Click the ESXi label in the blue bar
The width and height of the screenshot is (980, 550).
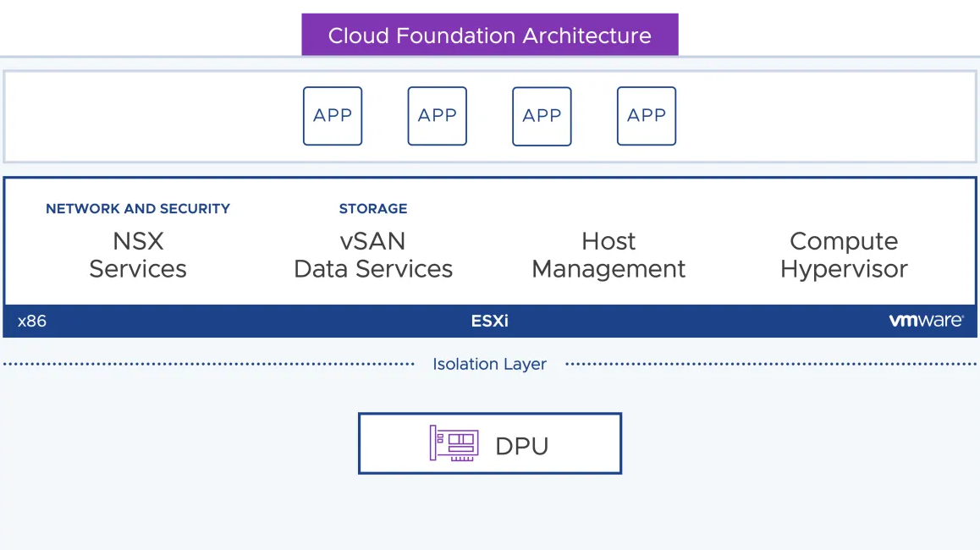coord(490,322)
